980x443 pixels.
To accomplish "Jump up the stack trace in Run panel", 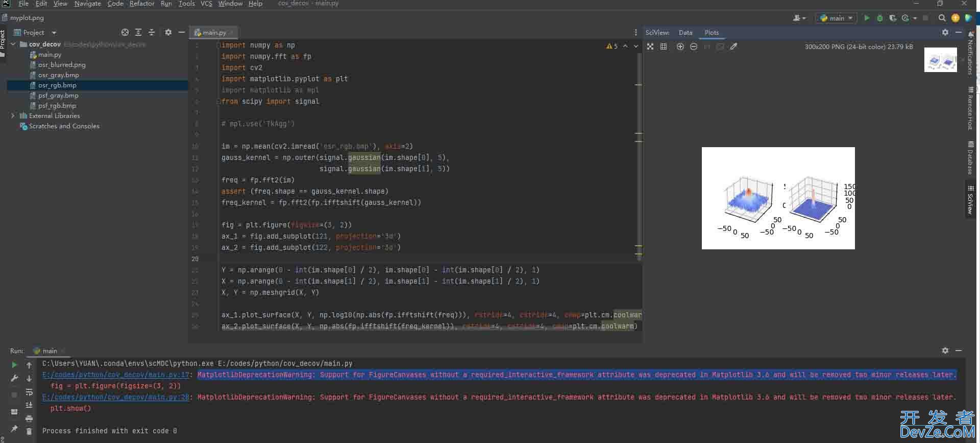I will 29,365.
